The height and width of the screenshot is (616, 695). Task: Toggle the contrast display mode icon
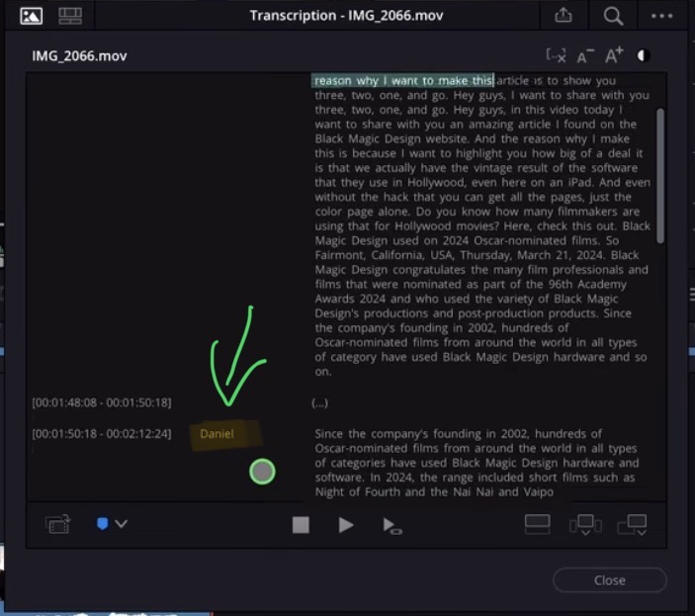click(x=645, y=56)
